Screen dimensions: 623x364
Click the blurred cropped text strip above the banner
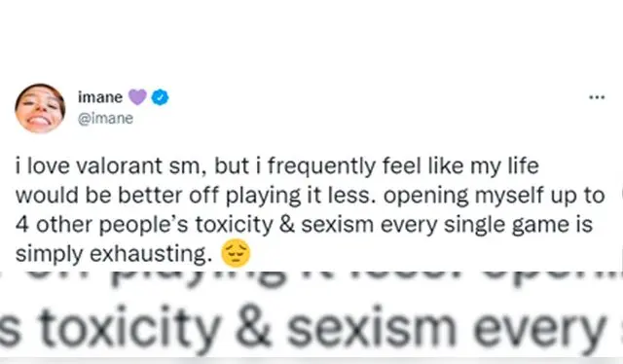311,281
